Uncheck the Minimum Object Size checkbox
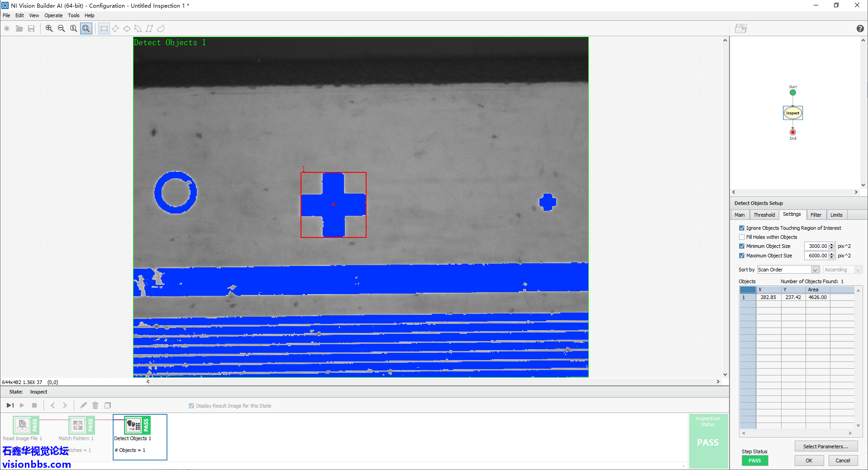868x470 pixels. click(x=742, y=246)
